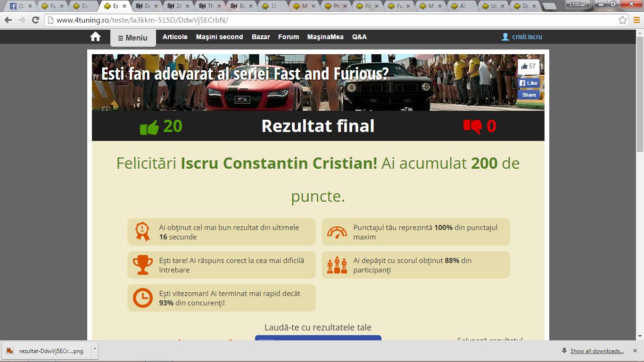
Task: Click the 'Rezultat final' heading
Action: click(x=318, y=126)
